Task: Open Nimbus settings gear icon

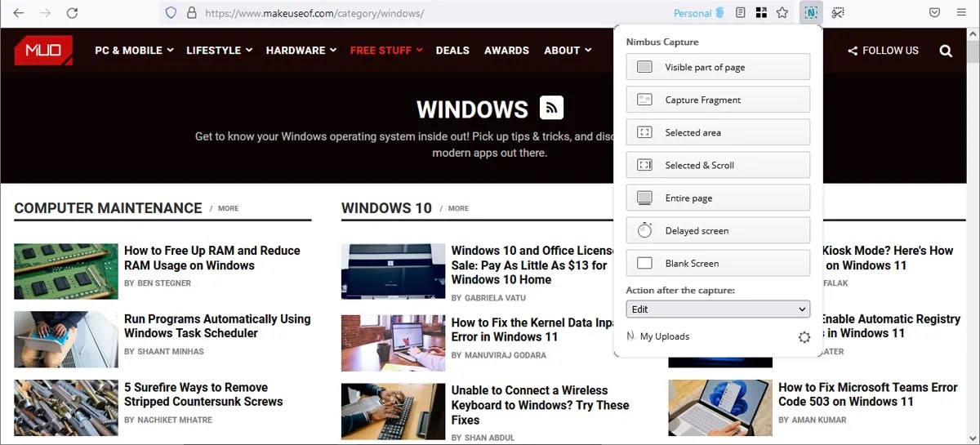Action: [804, 337]
